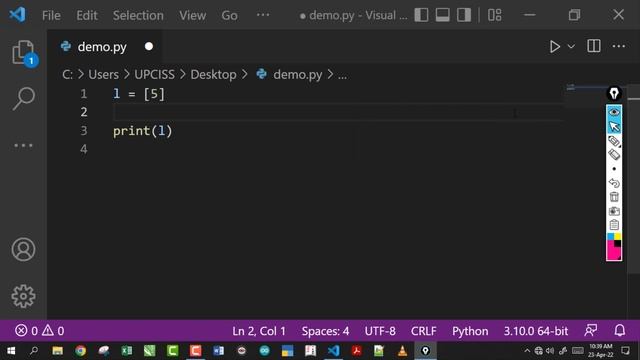Open VLC media player from the taskbar
Screen dimensions: 640x360
click(x=402, y=351)
